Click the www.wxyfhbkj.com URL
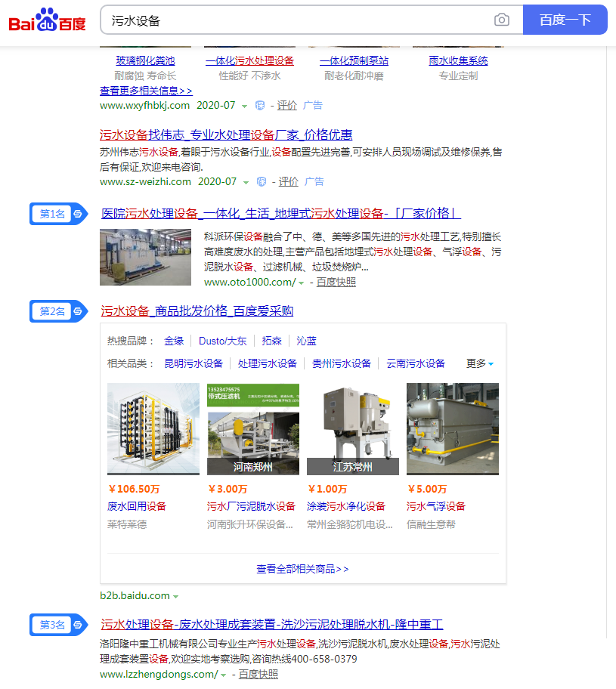Viewport: 616px width, 689px height. click(144, 106)
